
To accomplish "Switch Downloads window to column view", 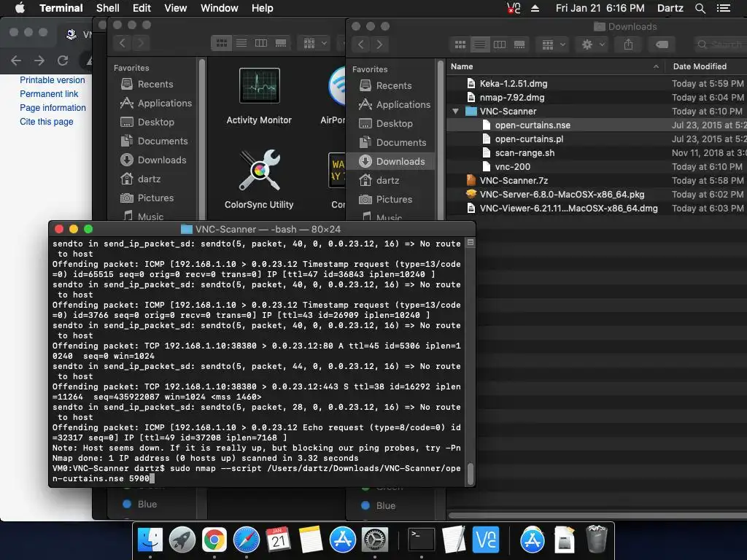I will pyautogui.click(x=500, y=44).
